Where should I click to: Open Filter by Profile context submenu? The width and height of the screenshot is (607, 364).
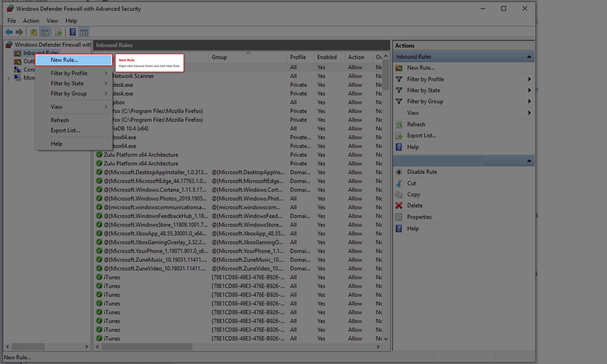(x=74, y=73)
